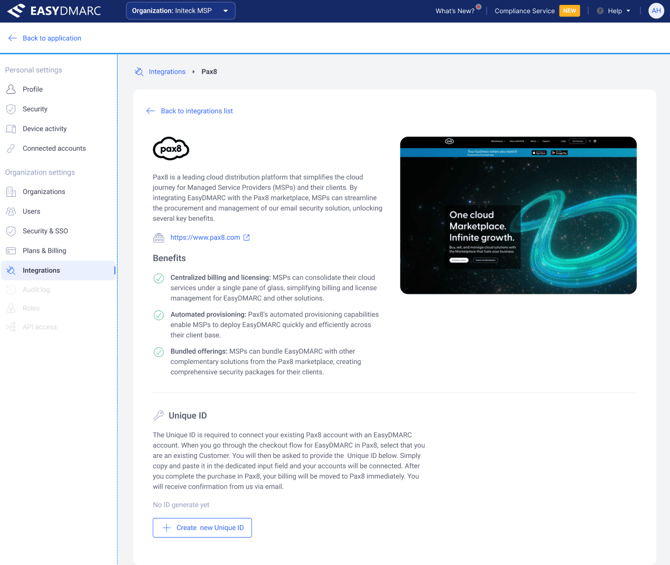Viewport: 670px width, 565px height.
Task: Click the Automated provisioning checkmark icon
Action: point(159,315)
